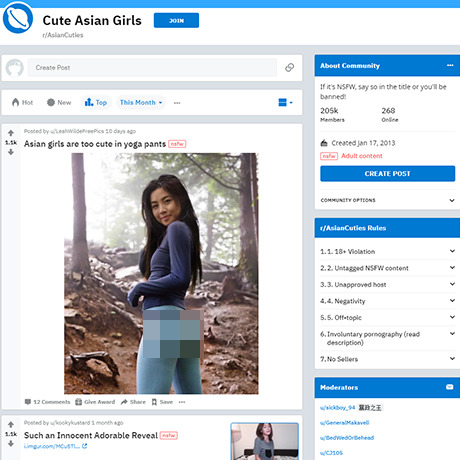Expand the Unapproved host rule

coord(387,284)
